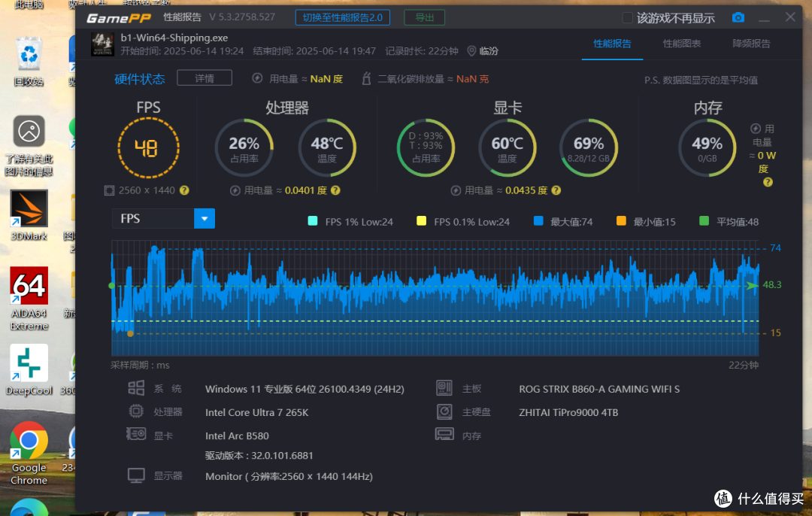Click the green 平均值 color swatch in the legend
This screenshot has width=812, height=516.
point(702,221)
